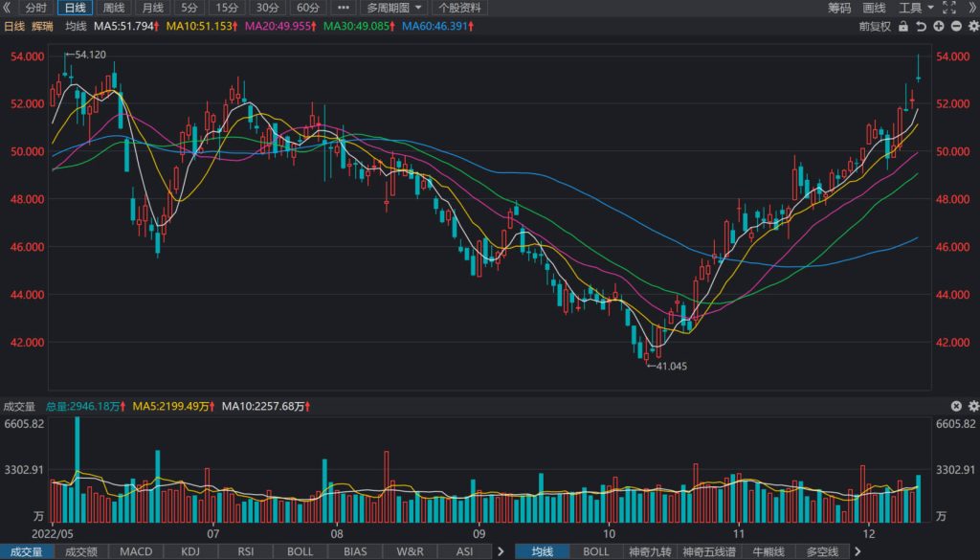Switch to the 月线 monthly chart

pos(152,8)
